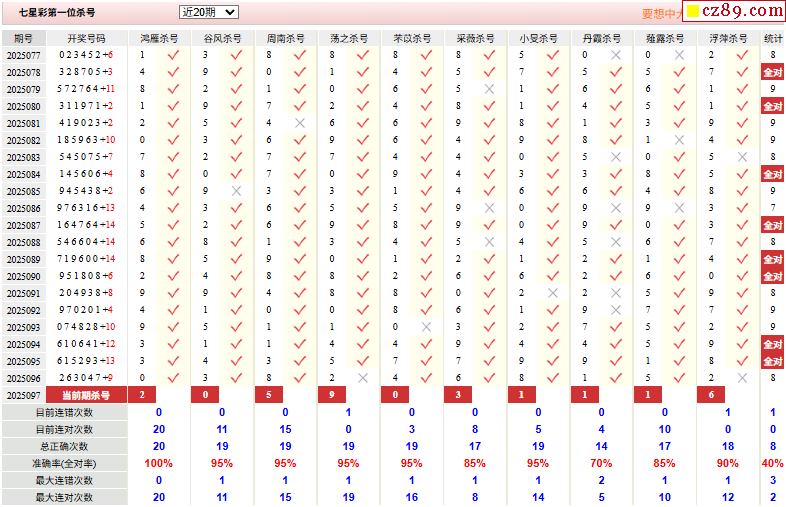Viewport: 786px width, 507px height.
Task: Click the 准确率(全对率) row label
Action: 64,463
